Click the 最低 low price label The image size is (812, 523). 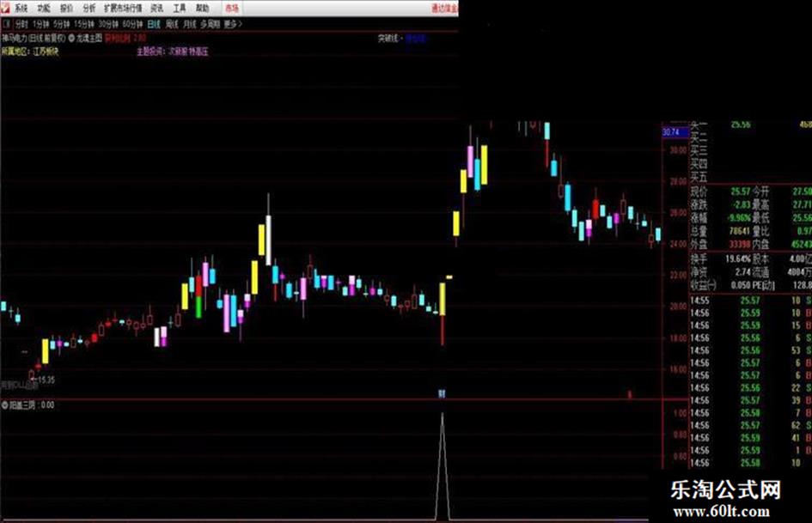(761, 217)
